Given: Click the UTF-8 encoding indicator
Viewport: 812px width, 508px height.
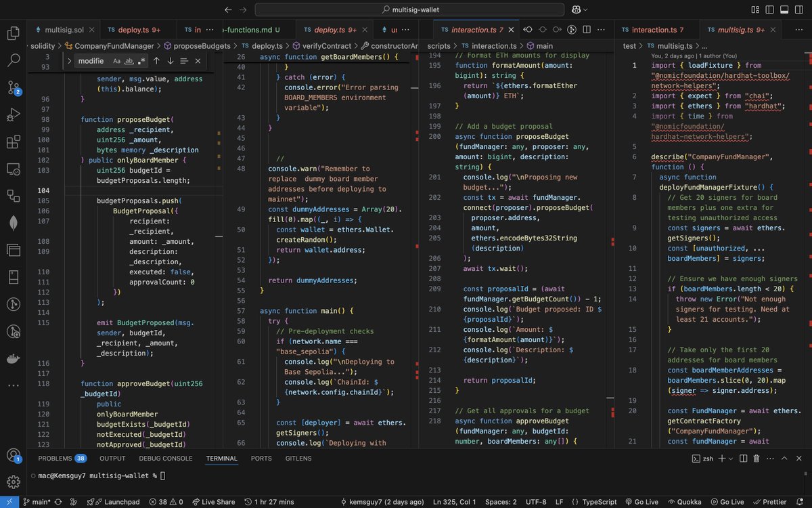Looking at the screenshot, I should pyautogui.click(x=537, y=502).
